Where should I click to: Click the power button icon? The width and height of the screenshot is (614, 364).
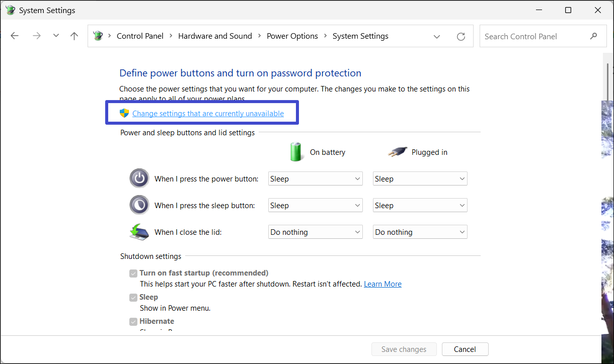[139, 178]
